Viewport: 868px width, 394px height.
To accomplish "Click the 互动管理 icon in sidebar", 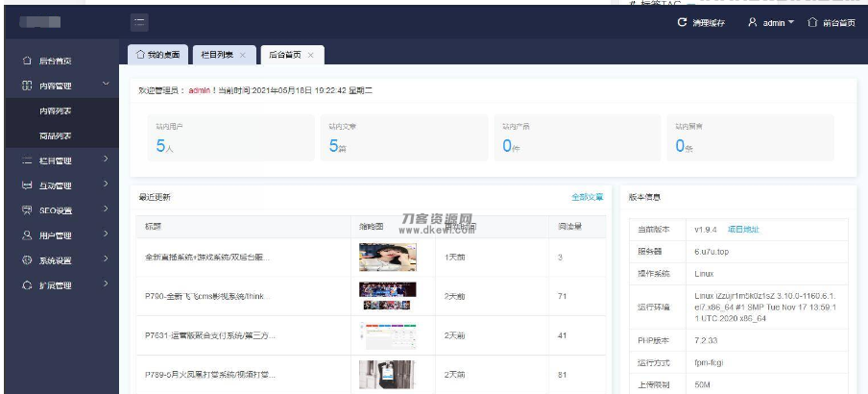I will click(27, 185).
